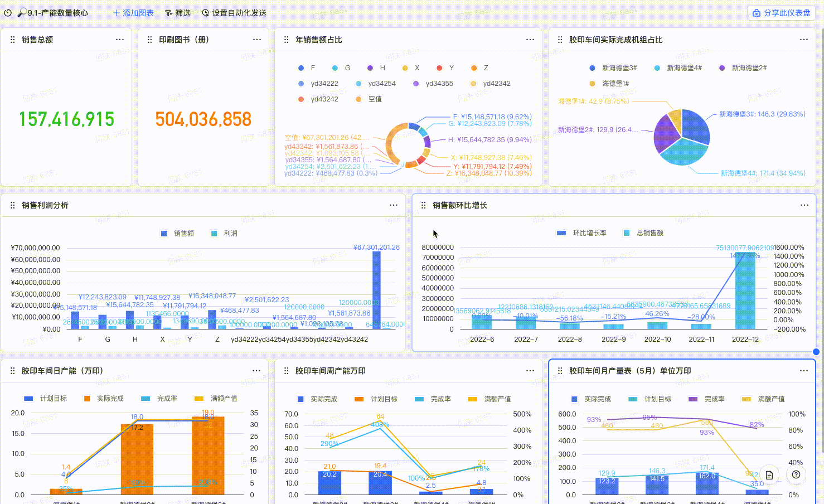This screenshot has width=824, height=504.
Task: Click drag handle of 胶印车间周产能万印 card
Action: [286, 371]
